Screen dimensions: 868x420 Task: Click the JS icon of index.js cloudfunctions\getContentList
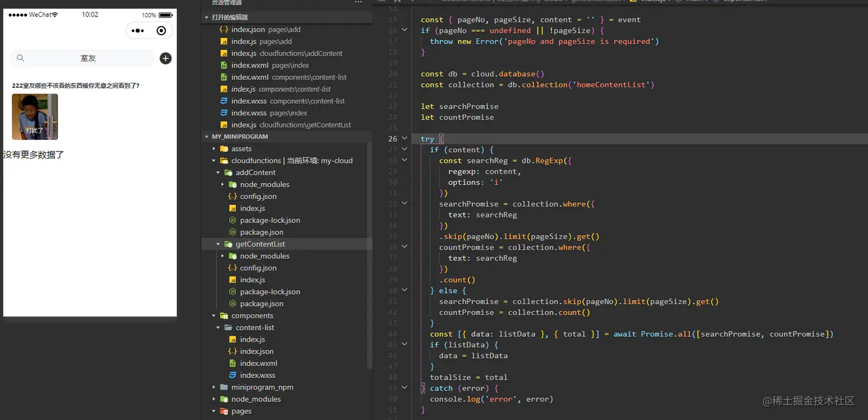[224, 125]
